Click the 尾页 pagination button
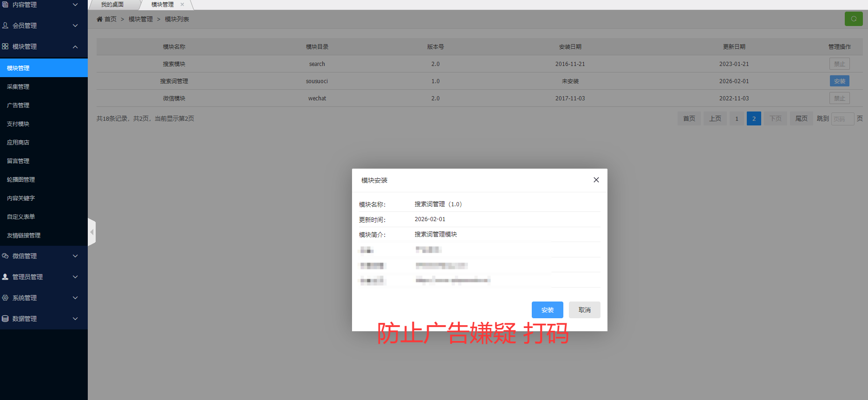The image size is (868, 400). click(x=802, y=118)
